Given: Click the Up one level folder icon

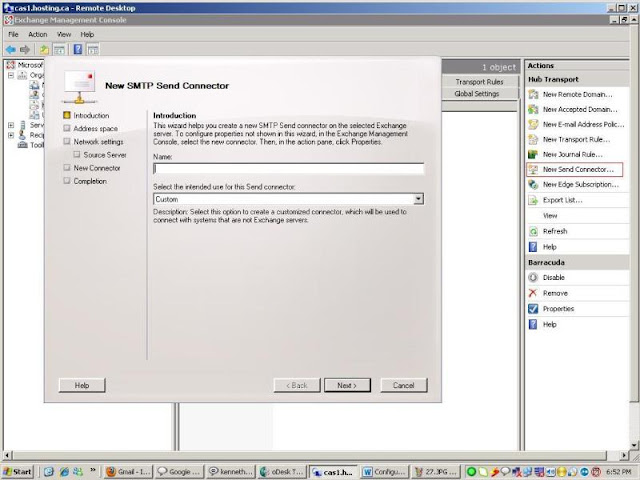Looking at the screenshot, I should (x=44, y=50).
